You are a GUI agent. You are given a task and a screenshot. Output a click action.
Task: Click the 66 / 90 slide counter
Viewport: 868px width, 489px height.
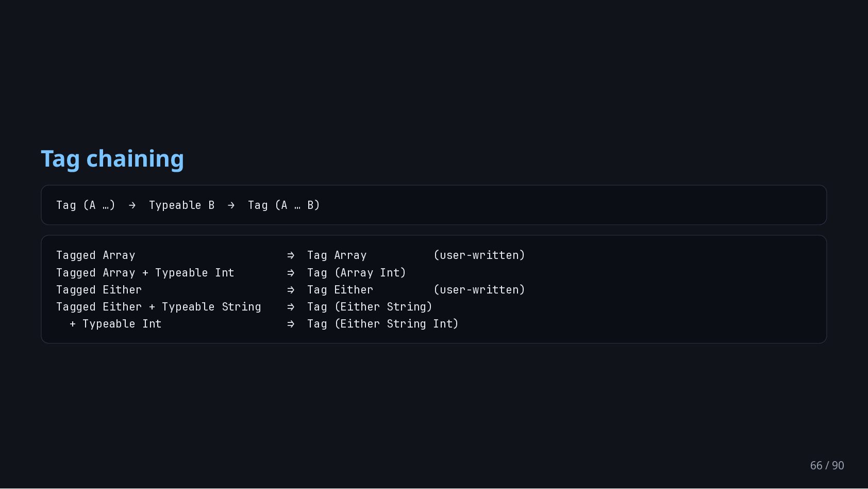(x=827, y=465)
